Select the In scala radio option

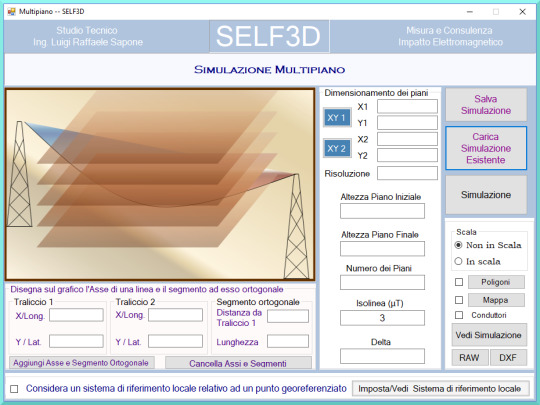(x=477, y=261)
